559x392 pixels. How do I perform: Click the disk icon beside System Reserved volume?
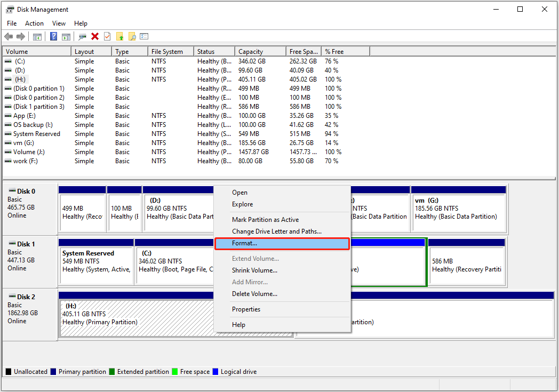click(x=7, y=133)
